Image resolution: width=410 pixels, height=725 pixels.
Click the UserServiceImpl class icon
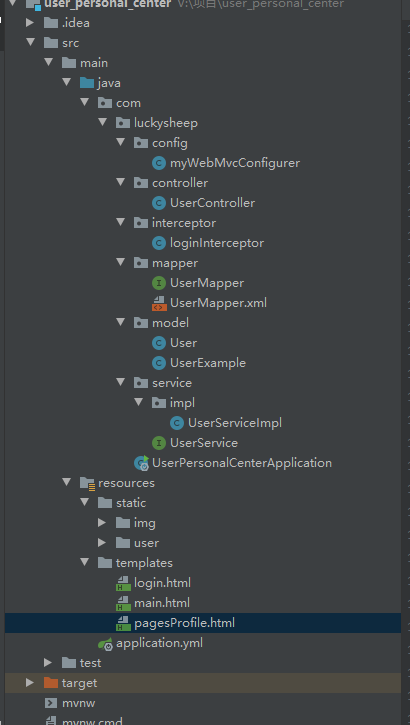[x=177, y=423]
